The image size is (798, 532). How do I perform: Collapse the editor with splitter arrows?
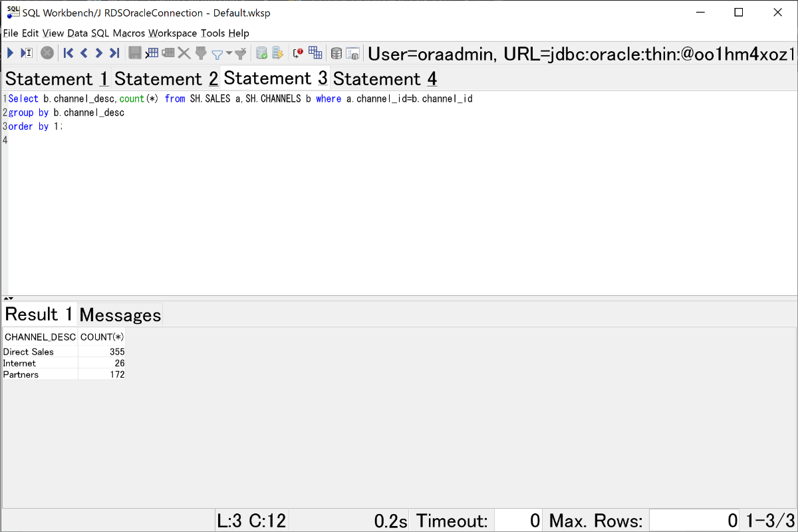[x=8, y=298]
